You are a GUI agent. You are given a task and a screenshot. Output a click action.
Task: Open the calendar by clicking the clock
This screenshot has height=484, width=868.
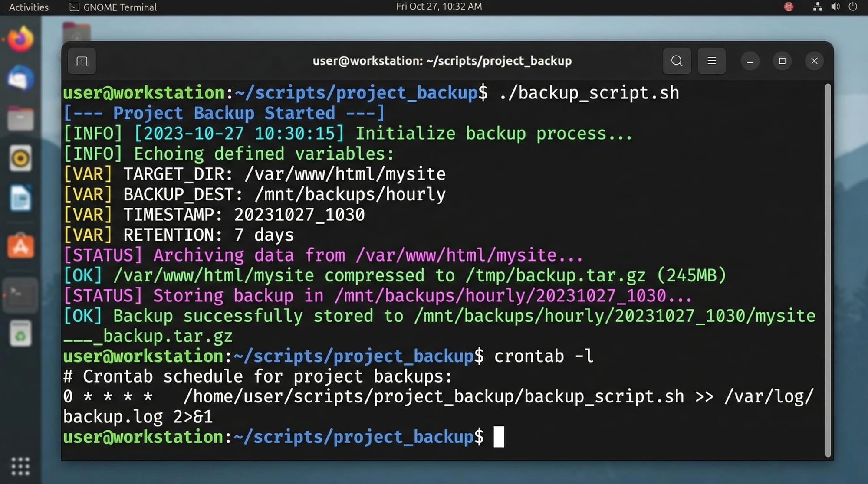click(x=437, y=6)
